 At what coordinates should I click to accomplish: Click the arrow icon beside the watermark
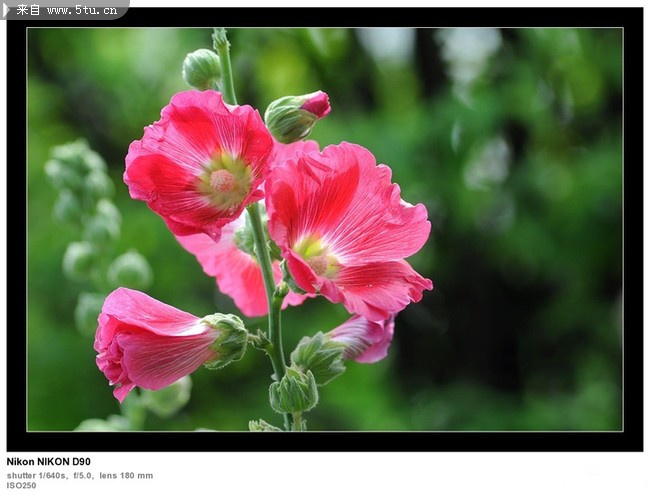7,9
